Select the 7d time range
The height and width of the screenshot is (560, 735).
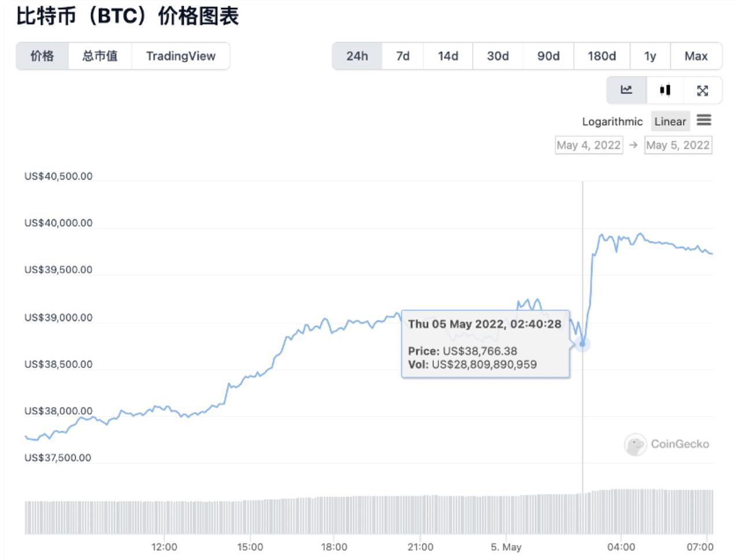[x=403, y=56]
